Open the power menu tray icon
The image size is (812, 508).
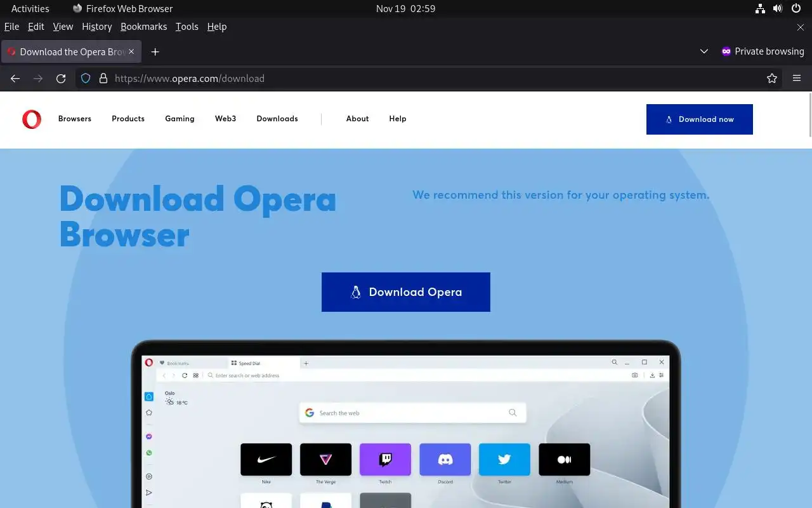[796, 8]
